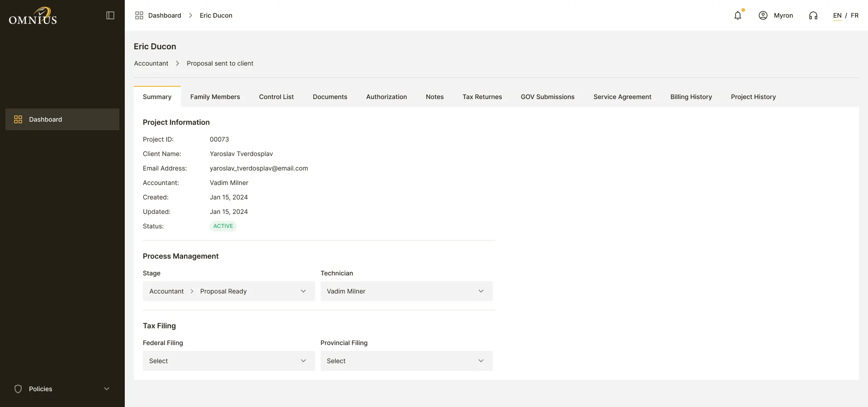Image resolution: width=868 pixels, height=407 pixels.
Task: Click the Dashboard breadcrumb link
Action: click(165, 15)
